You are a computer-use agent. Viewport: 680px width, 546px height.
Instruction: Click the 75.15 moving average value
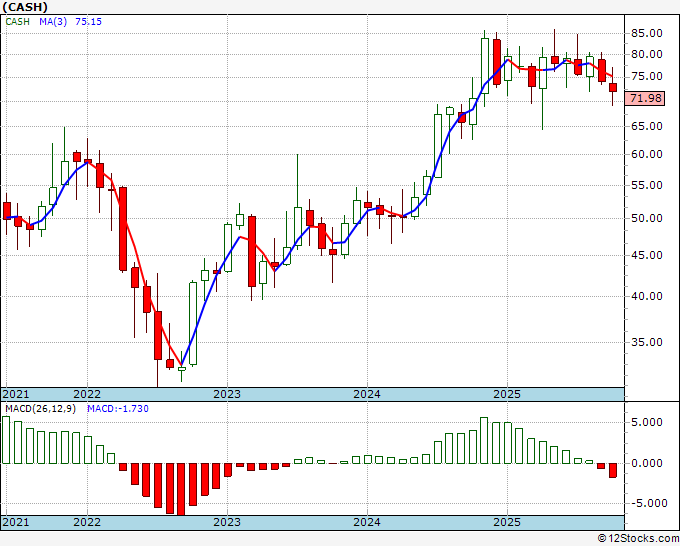point(88,21)
